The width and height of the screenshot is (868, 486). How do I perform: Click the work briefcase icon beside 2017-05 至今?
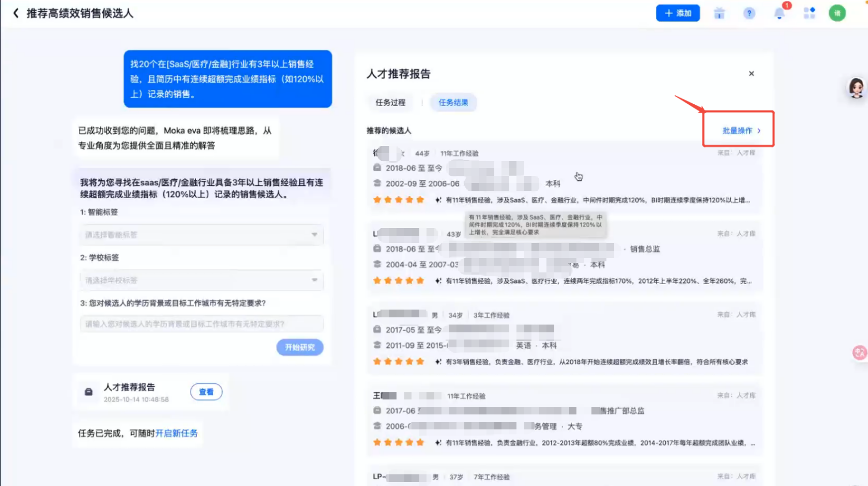(377, 330)
